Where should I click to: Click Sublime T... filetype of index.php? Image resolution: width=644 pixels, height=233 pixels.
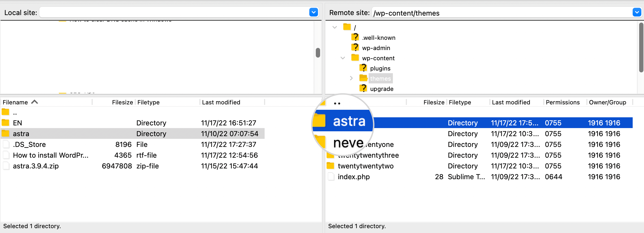466,177
